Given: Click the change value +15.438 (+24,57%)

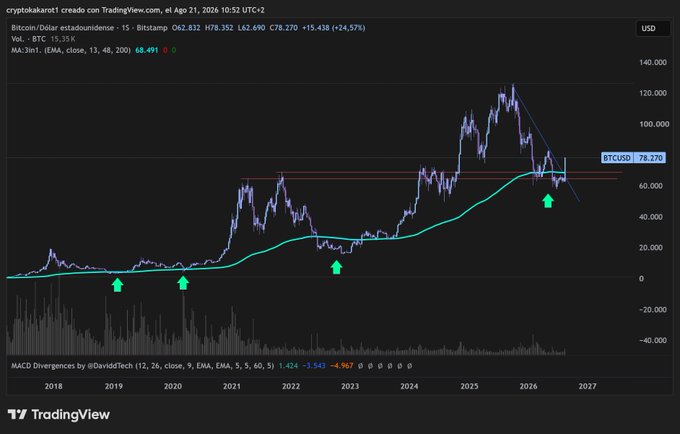Looking at the screenshot, I should point(333,28).
